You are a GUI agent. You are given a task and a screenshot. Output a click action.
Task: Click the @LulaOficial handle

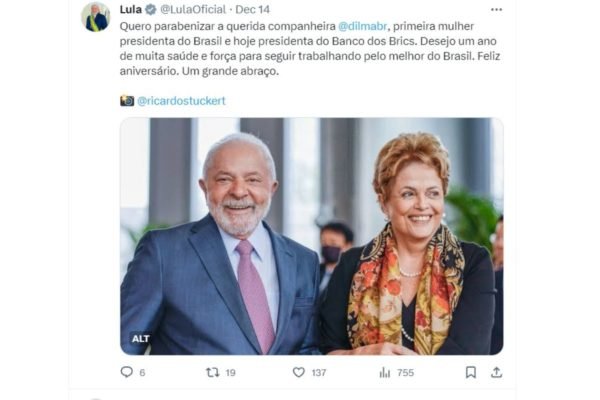point(193,10)
